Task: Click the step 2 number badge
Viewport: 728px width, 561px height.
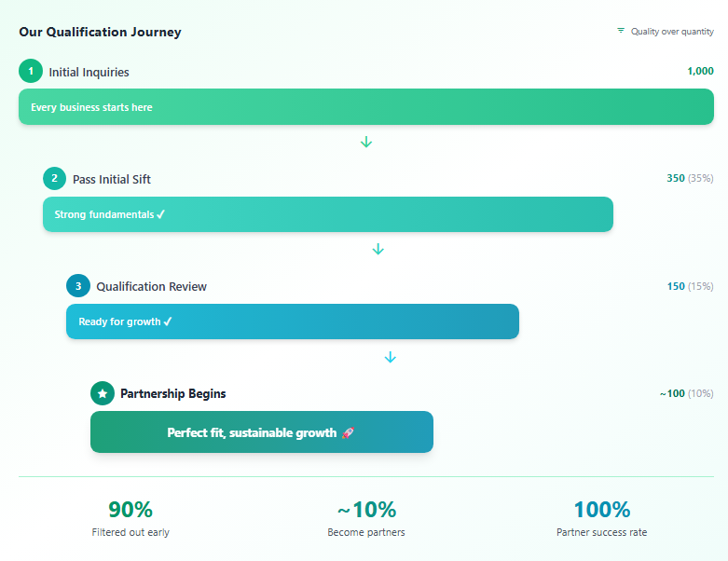Action: tap(54, 179)
